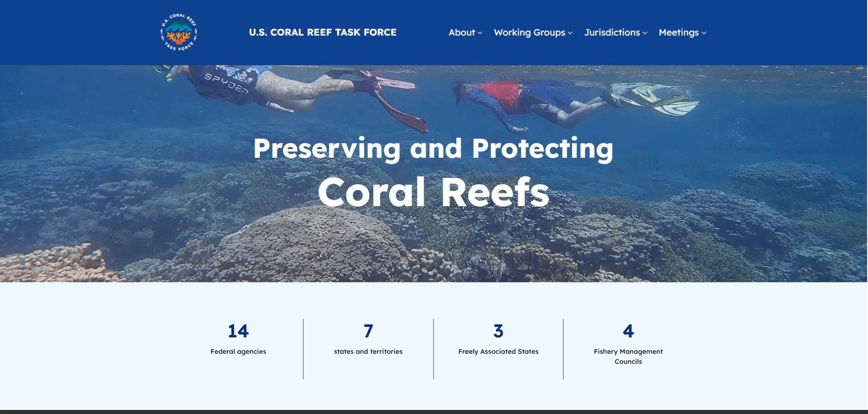Open the Meetings menu
The width and height of the screenshot is (868, 414).
679,32
